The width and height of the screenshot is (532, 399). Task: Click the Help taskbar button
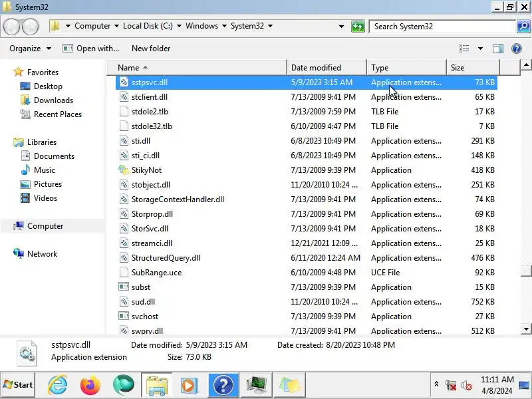(223, 385)
